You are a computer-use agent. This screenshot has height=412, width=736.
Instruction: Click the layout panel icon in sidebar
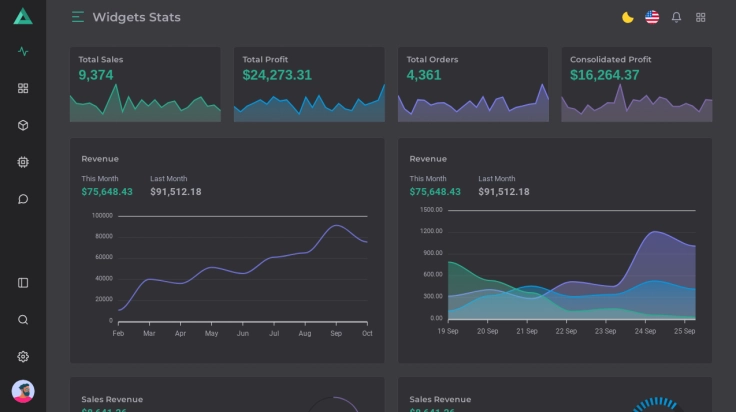(23, 283)
